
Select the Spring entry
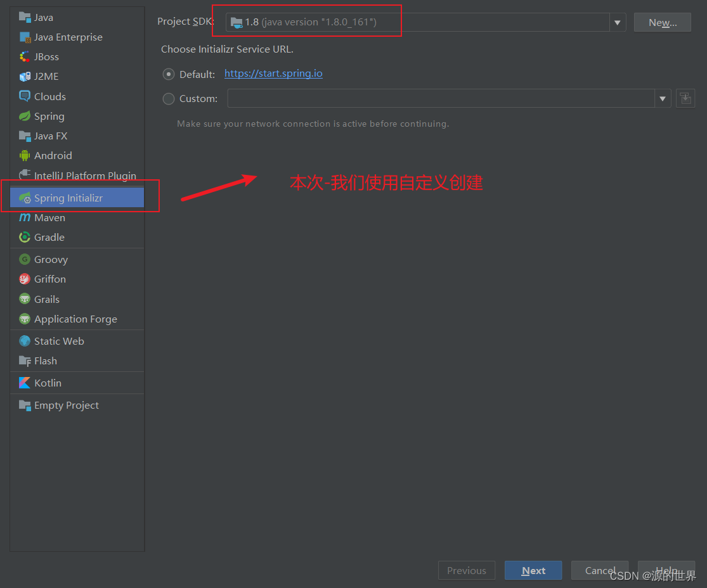(77, 116)
